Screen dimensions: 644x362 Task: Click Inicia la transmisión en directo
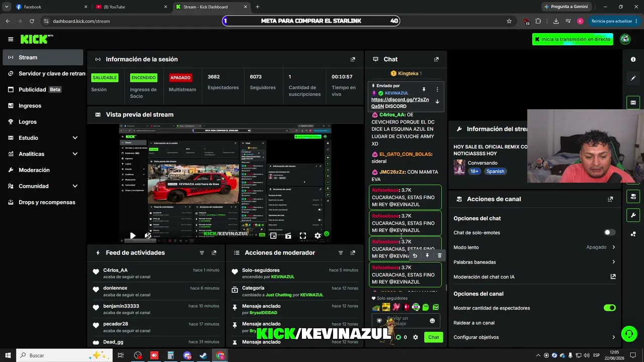pyautogui.click(x=573, y=39)
